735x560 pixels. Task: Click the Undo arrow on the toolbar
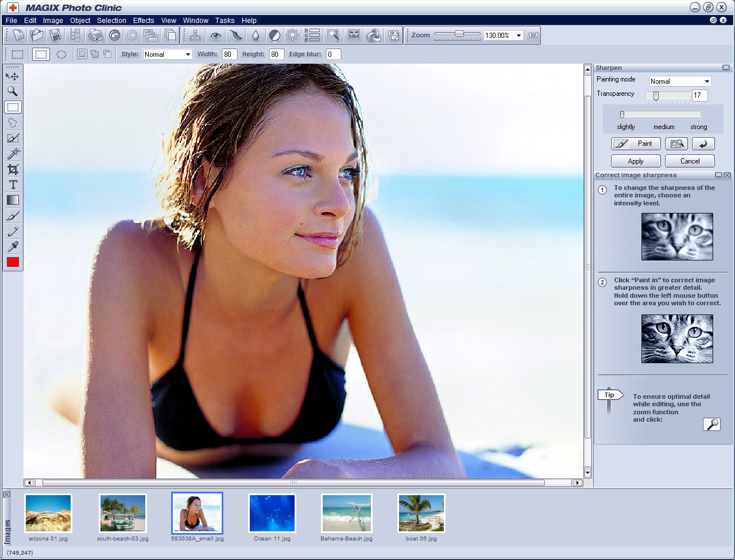coord(114,35)
